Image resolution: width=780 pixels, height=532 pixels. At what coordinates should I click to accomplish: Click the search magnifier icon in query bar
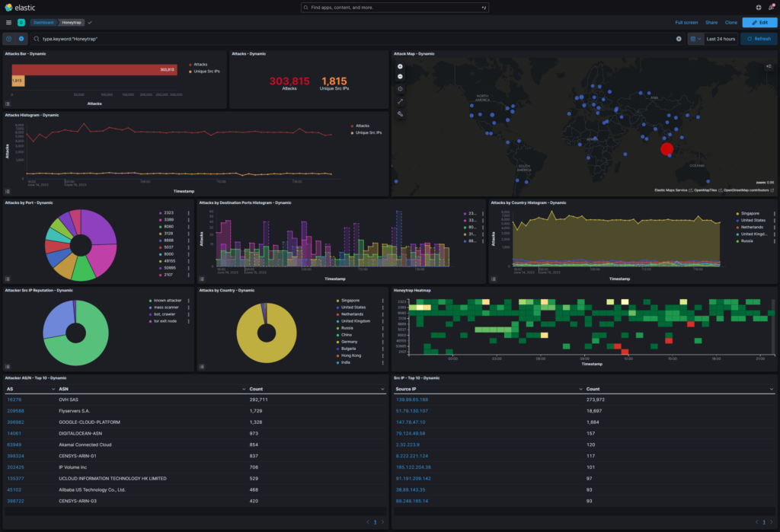click(37, 39)
